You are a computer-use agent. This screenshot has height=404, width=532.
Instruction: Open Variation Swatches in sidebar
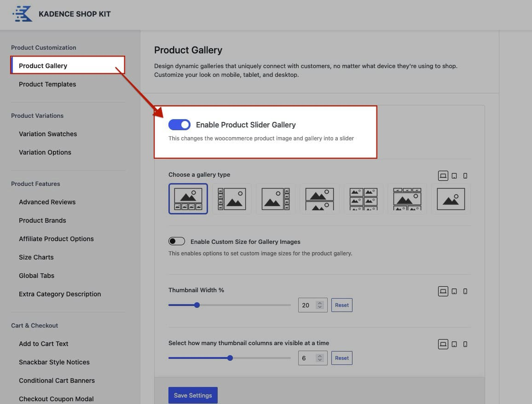pyautogui.click(x=48, y=134)
